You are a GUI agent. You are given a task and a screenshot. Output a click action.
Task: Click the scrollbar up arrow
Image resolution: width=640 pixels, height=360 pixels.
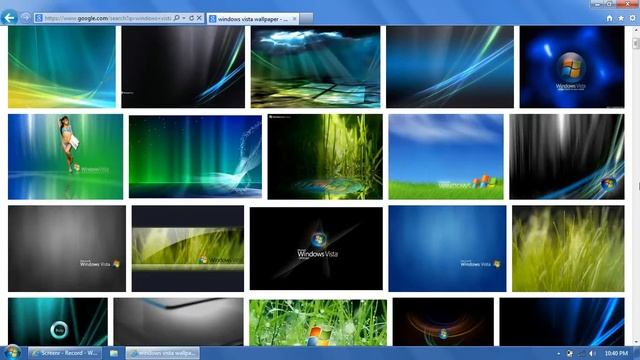636,29
